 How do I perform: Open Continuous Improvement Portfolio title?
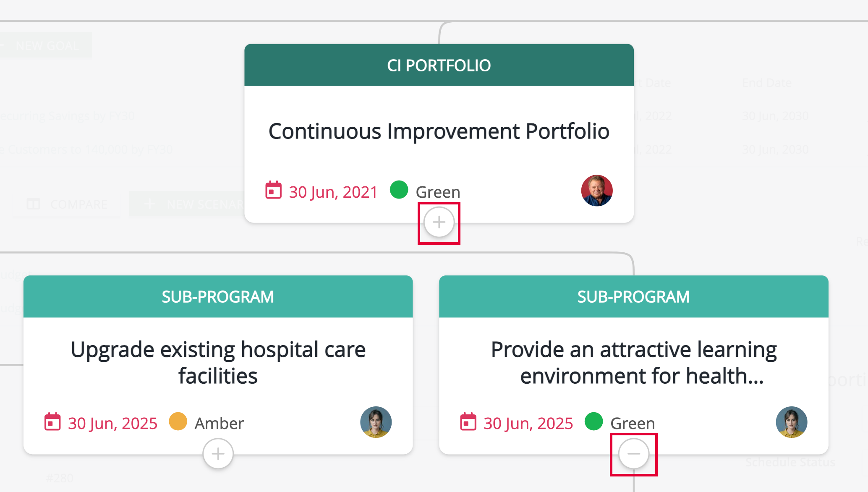coord(439,131)
